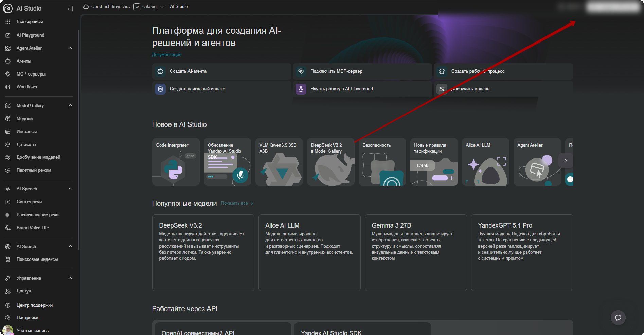
Task: Open Агенты sidebar item
Action: pyautogui.click(x=39, y=61)
